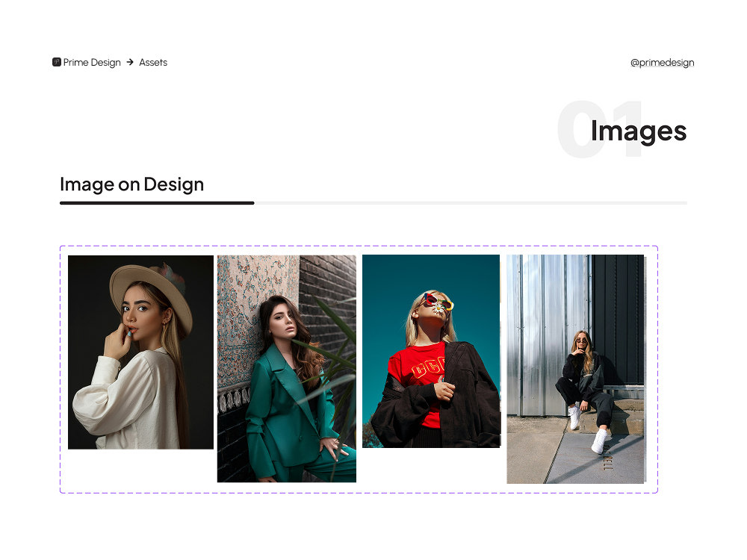Select the Images heading text

639,131
